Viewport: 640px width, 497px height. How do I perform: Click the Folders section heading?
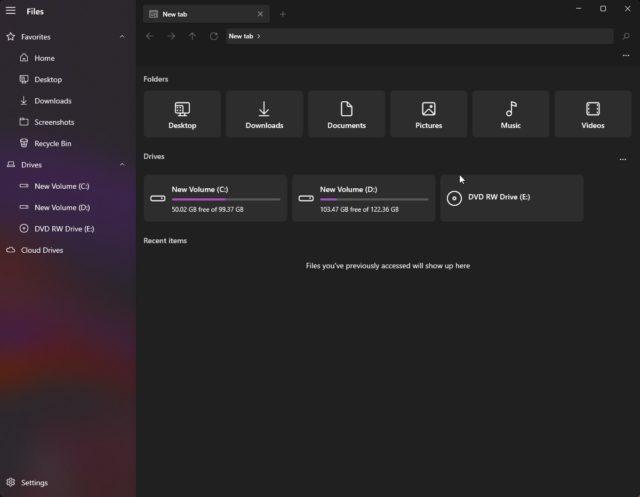click(x=156, y=79)
